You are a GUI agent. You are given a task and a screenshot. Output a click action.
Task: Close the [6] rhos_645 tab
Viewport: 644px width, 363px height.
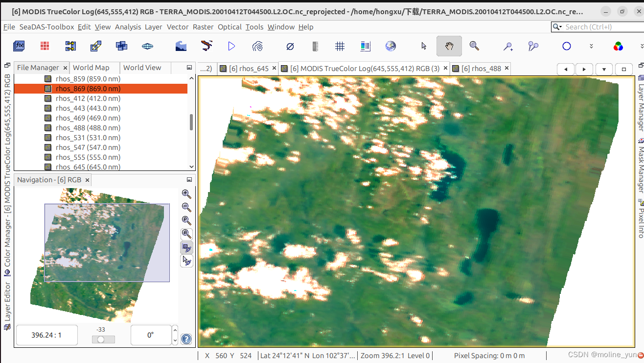point(274,69)
